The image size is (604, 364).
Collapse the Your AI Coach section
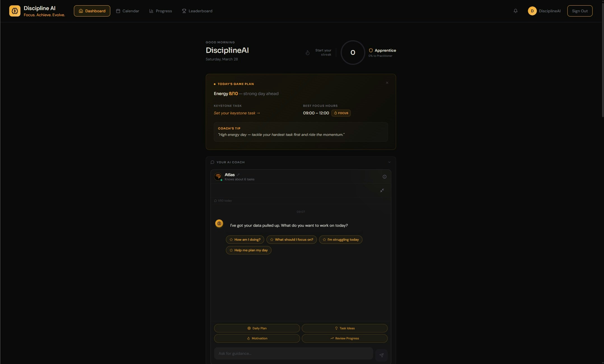[x=389, y=162]
